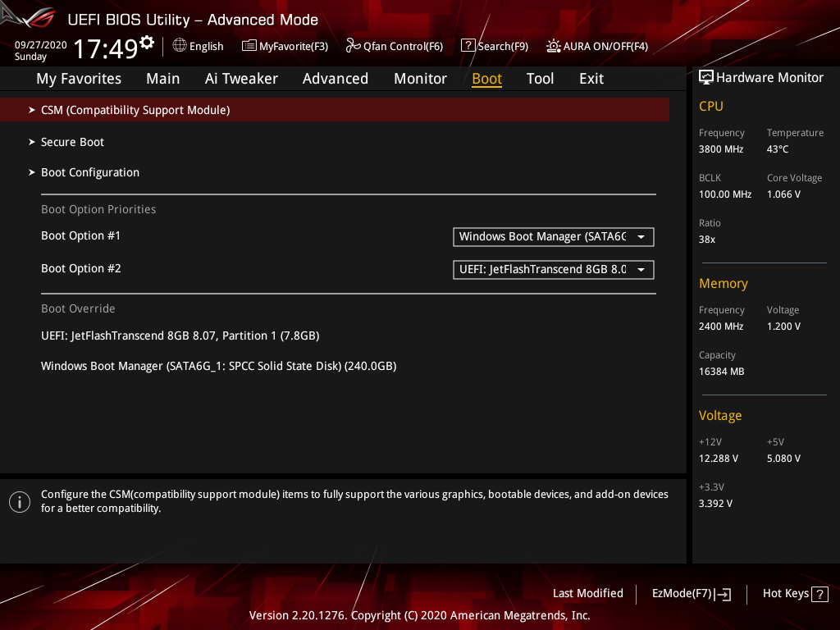This screenshot has height=630, width=840.
Task: Click the 17:49 clock display
Action: point(106,48)
